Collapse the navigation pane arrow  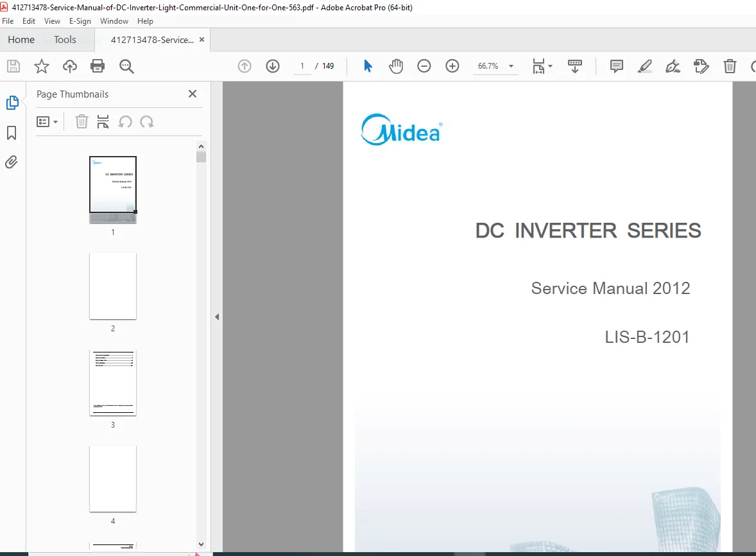pyautogui.click(x=217, y=317)
